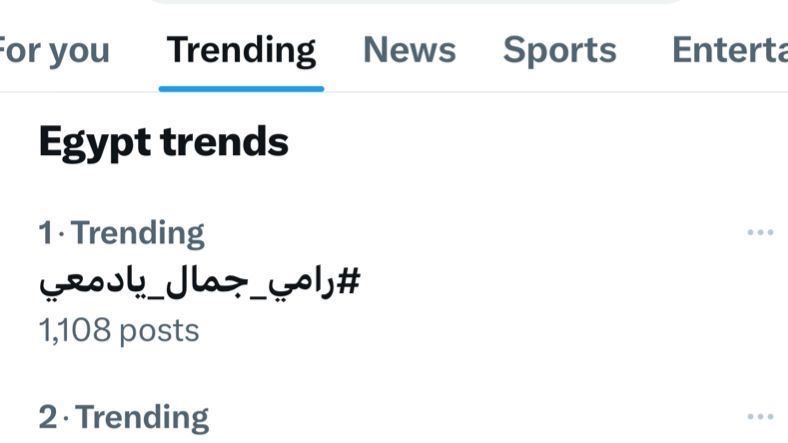Click the blue underline beneath Trending

click(241, 88)
